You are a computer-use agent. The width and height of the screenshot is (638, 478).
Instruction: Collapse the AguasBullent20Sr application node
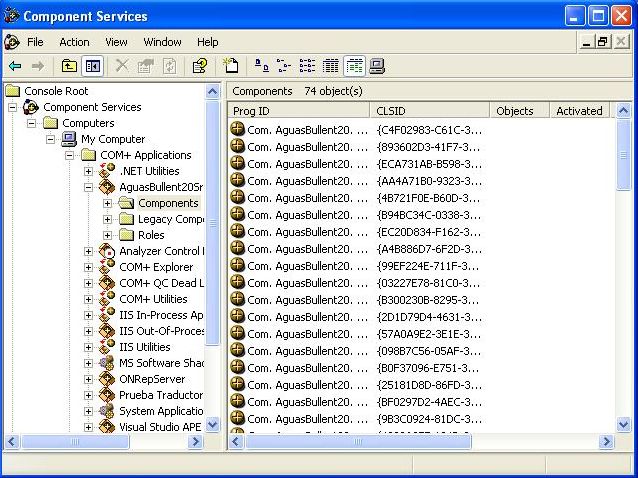pos(88,187)
